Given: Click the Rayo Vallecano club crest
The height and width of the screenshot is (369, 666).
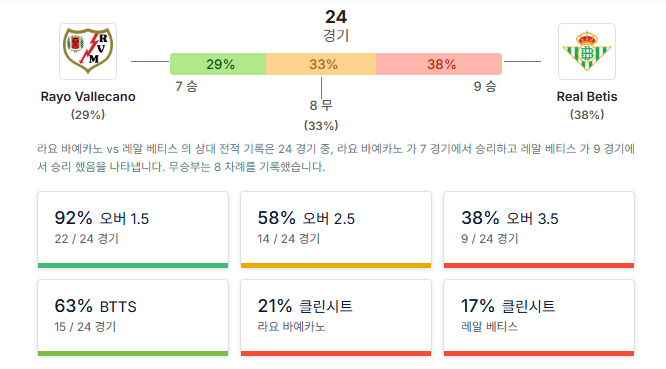Looking at the screenshot, I should click(x=88, y=51).
